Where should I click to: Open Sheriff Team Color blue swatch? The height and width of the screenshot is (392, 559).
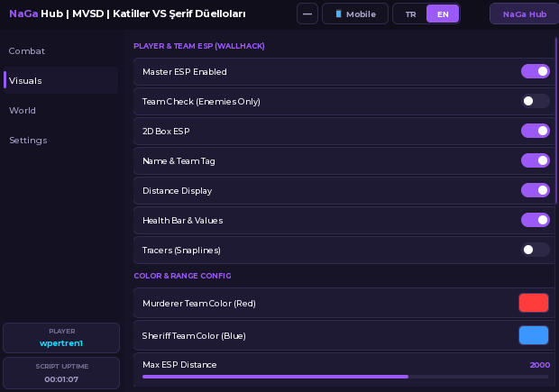534,335
